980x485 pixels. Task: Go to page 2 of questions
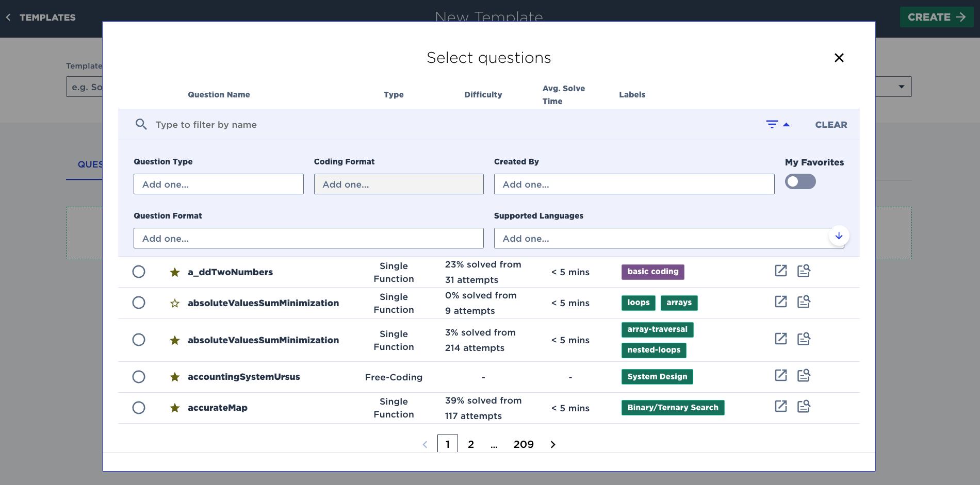tap(470, 444)
